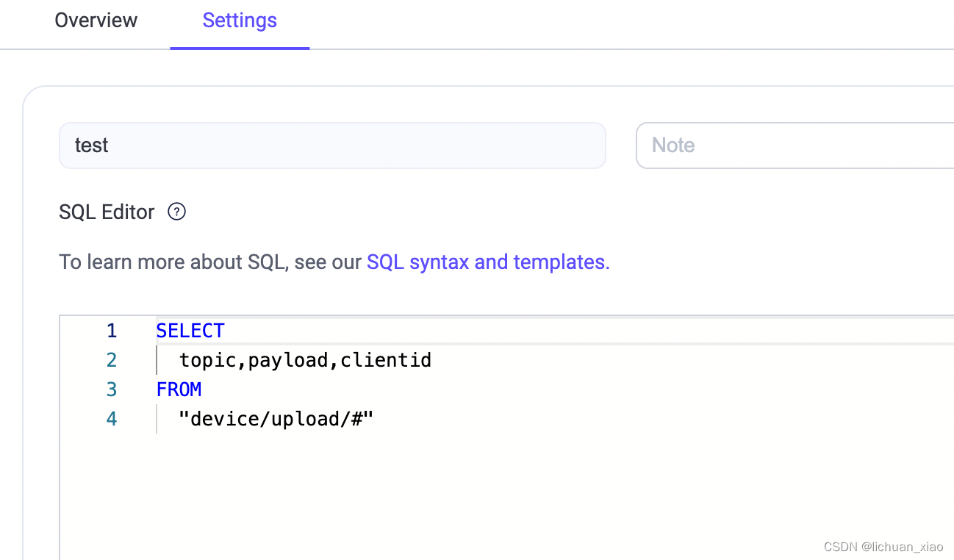This screenshot has width=954, height=560.
Task: Click into the Note input field
Action: coord(794,146)
